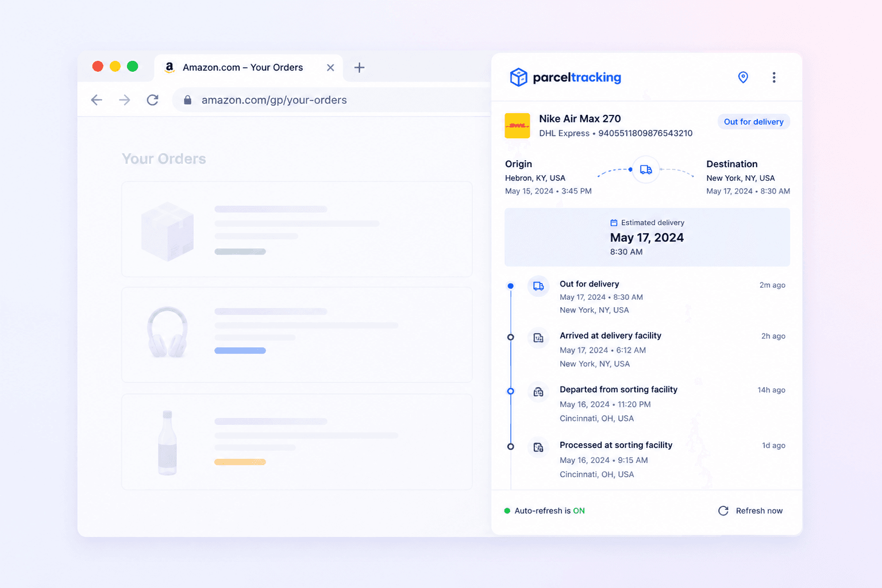
Task: Open a new tab with the plus icon
Action: coord(360,67)
